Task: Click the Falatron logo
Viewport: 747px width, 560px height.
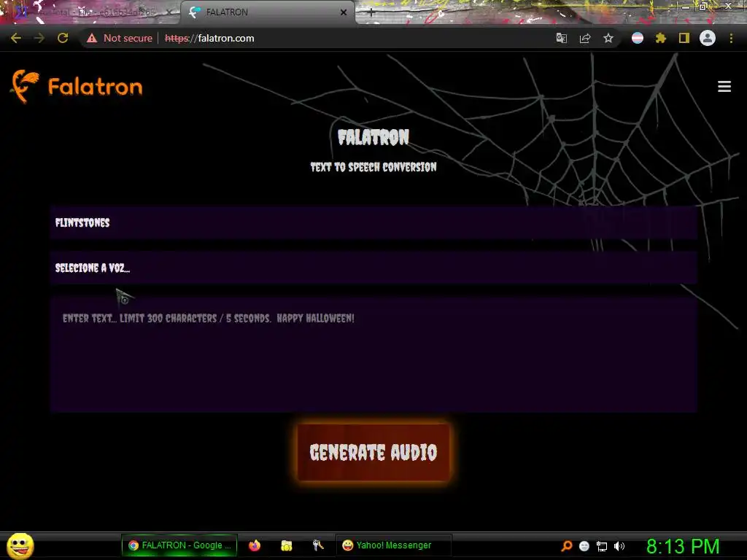Action: pyautogui.click(x=77, y=86)
